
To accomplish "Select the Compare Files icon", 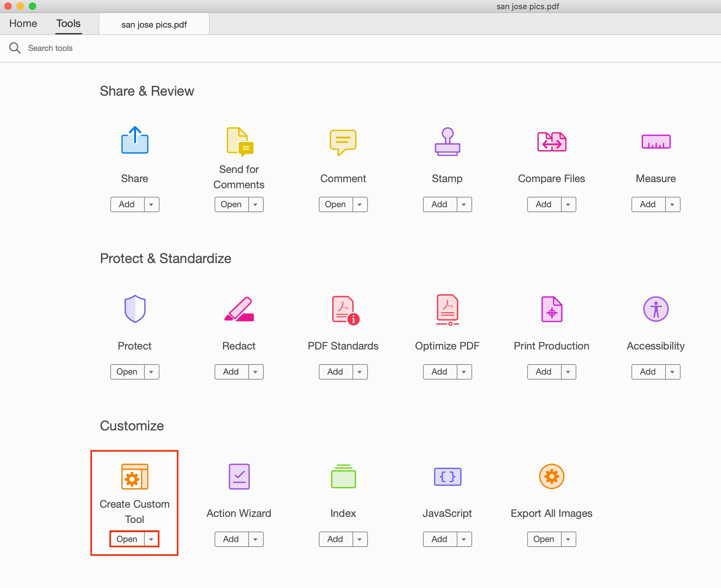I will click(x=551, y=142).
